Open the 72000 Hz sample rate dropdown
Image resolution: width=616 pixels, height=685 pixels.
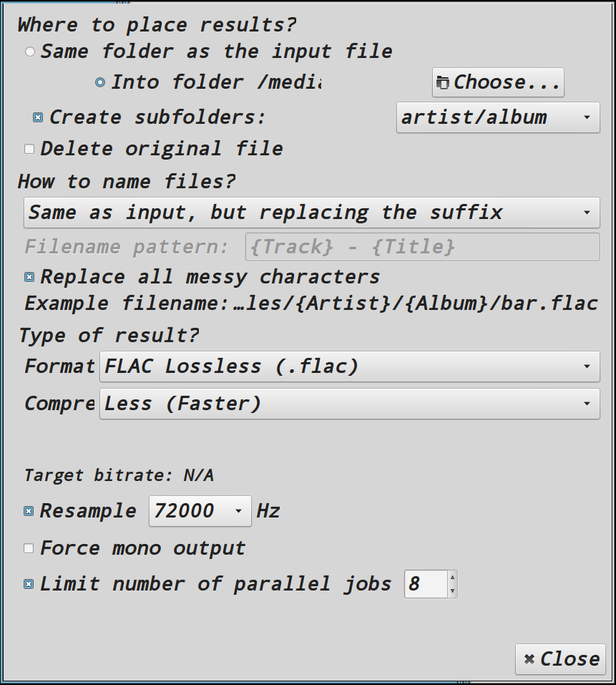(200, 511)
